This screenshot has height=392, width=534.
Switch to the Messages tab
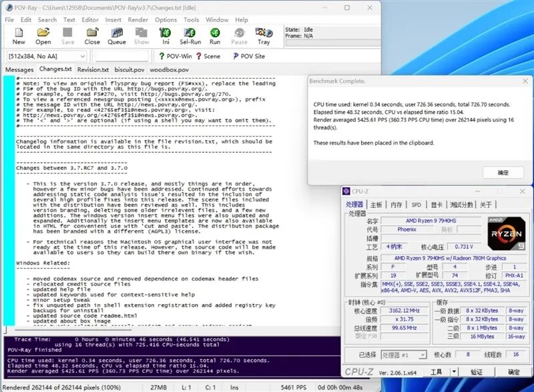(x=19, y=70)
